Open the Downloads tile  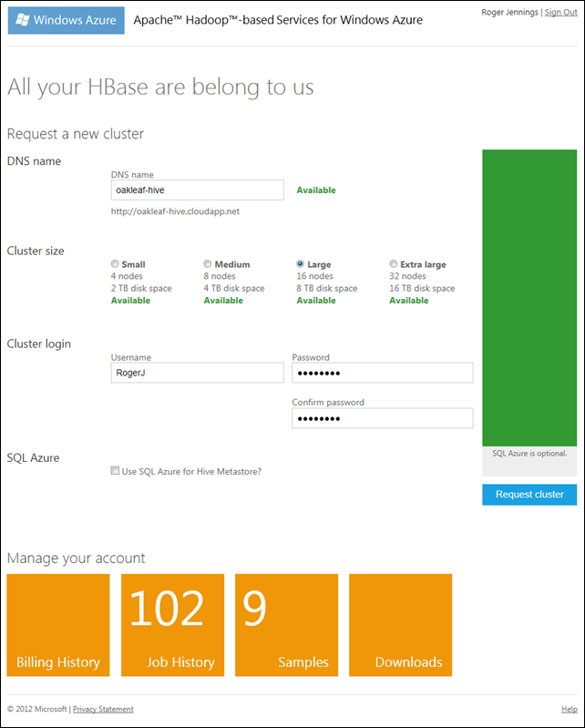pyautogui.click(x=400, y=625)
